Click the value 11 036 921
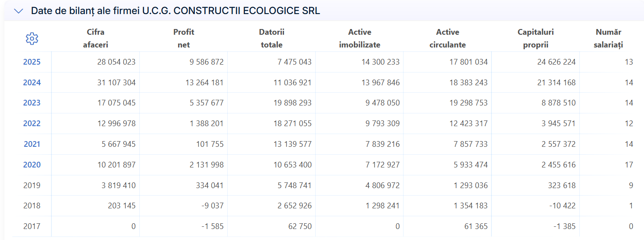The width and height of the screenshot is (644, 240). (x=292, y=83)
